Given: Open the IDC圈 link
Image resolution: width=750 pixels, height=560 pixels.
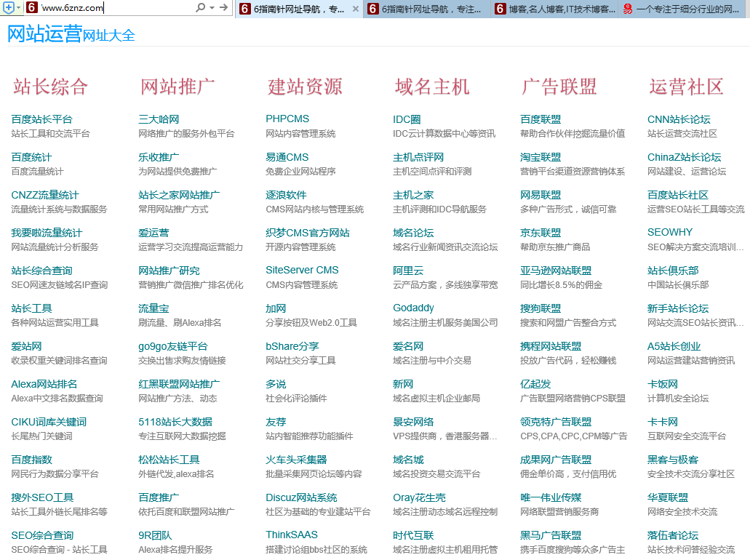Looking at the screenshot, I should click(407, 119).
